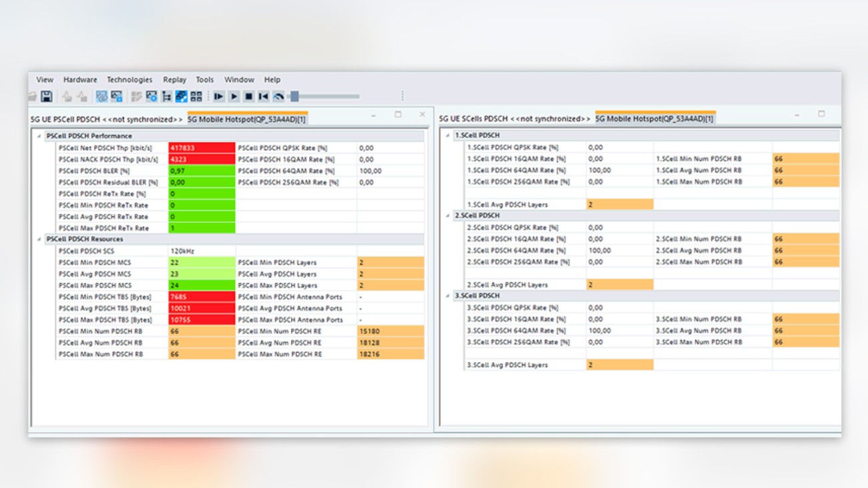Click the toolbar overflow dots on the far right
868x488 pixels.
click(x=403, y=95)
